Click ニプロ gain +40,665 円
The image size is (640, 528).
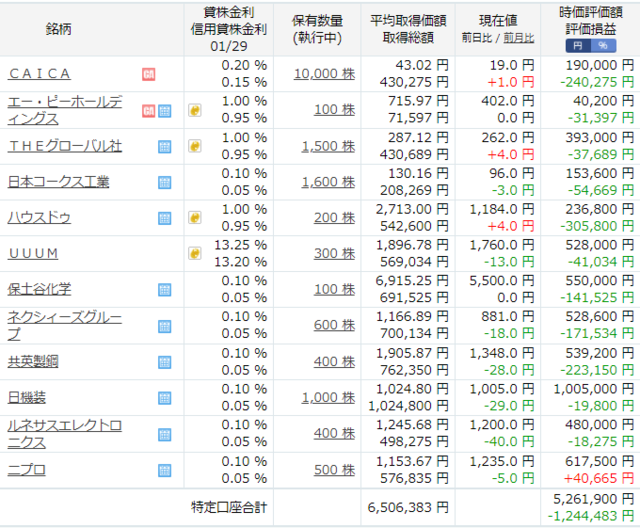click(599, 478)
